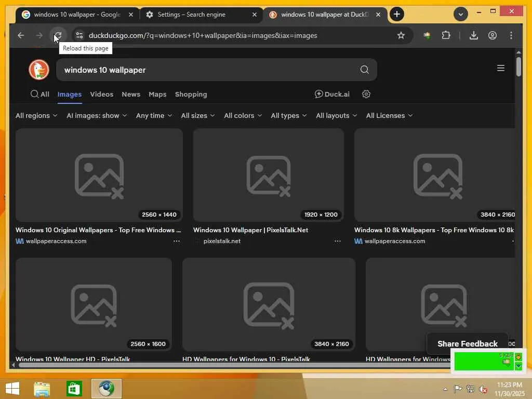532x399 pixels.
Task: Open more options for PixelsTalk.Net result
Action: click(x=337, y=241)
